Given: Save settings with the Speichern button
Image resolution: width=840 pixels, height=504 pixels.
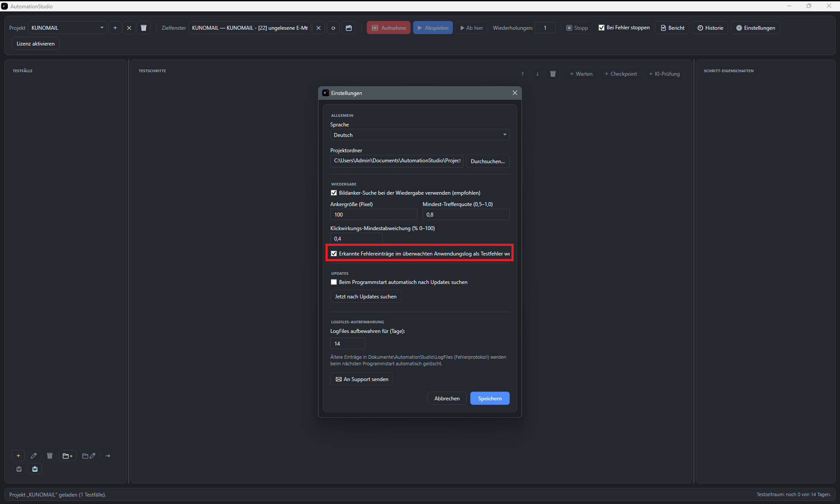Looking at the screenshot, I should pyautogui.click(x=490, y=398).
